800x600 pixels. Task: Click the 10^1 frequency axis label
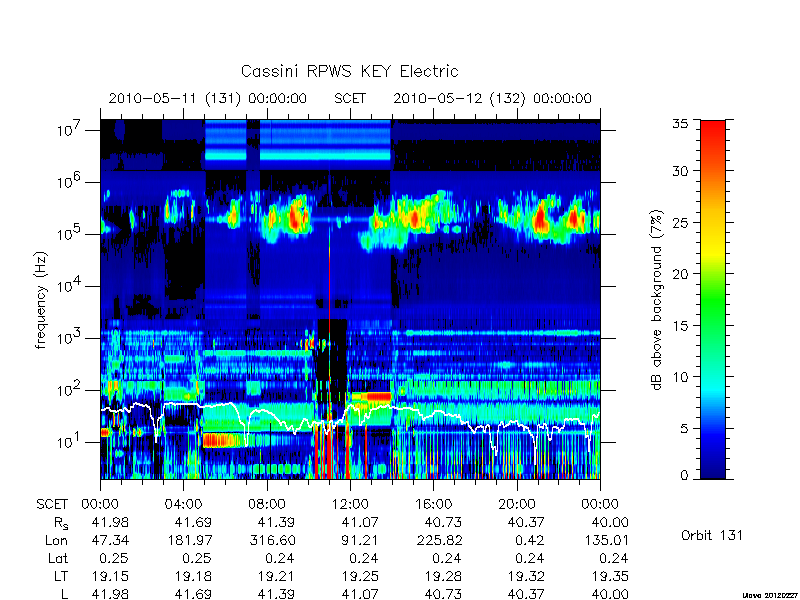(70, 441)
